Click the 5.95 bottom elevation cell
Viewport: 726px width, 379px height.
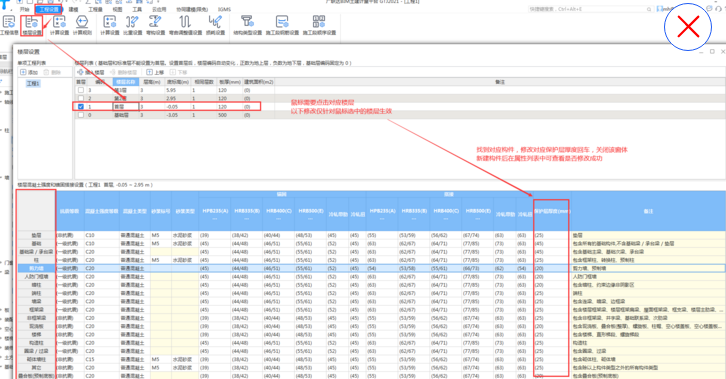(177, 90)
